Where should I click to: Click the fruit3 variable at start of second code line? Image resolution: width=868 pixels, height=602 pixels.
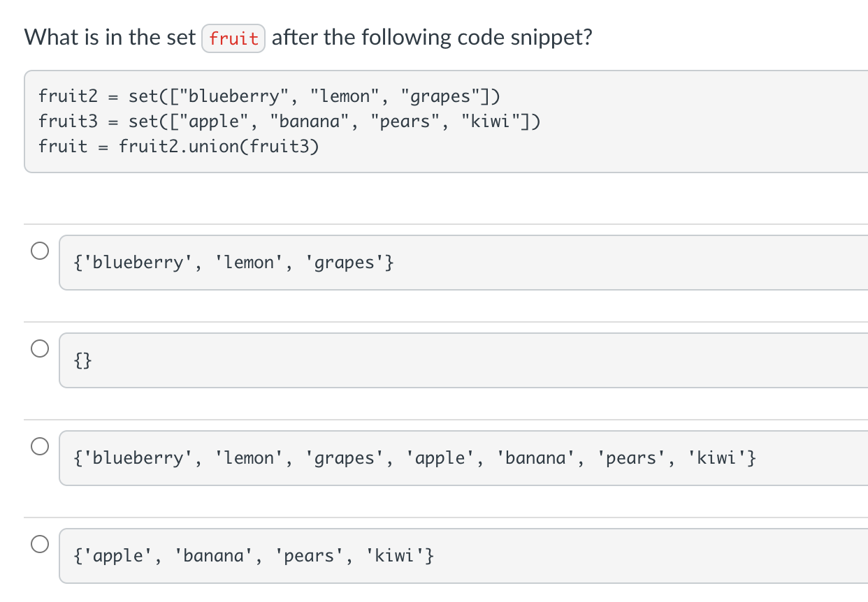coord(68,122)
